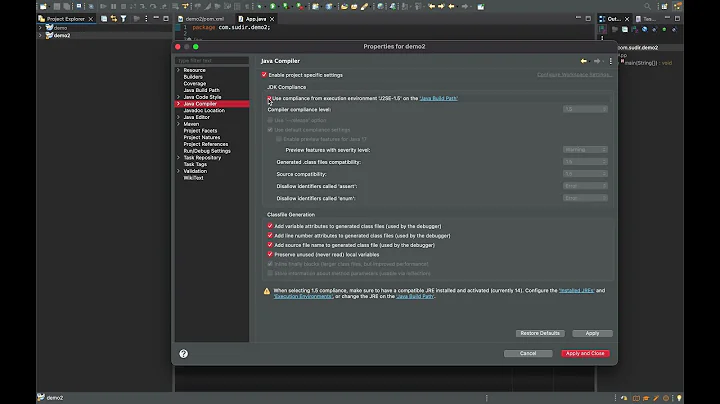Toggle Enable project specific settings checkbox

pyautogui.click(x=264, y=75)
